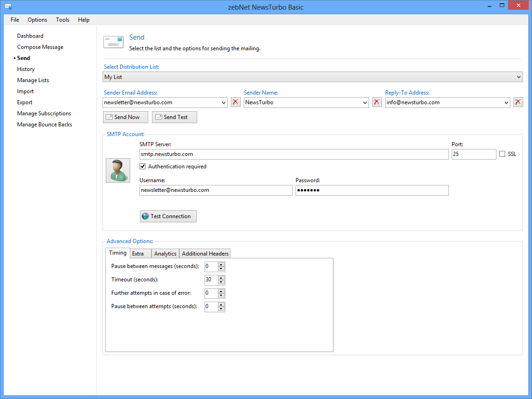Open the Select Distribution List dropdown
The image size is (532, 399).
coord(313,77)
